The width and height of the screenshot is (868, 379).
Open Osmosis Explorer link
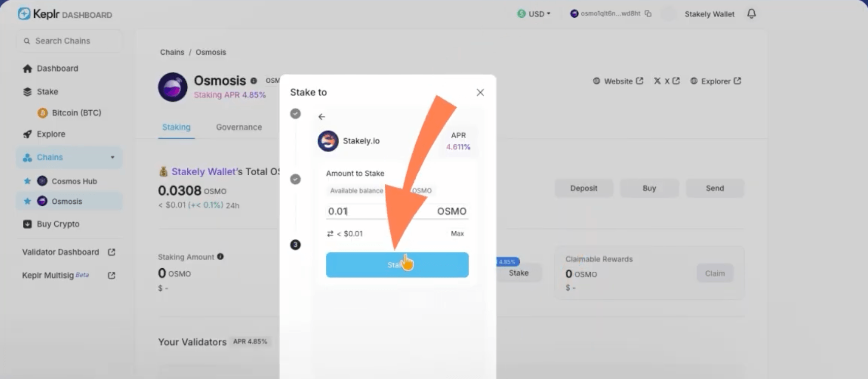[x=716, y=81]
